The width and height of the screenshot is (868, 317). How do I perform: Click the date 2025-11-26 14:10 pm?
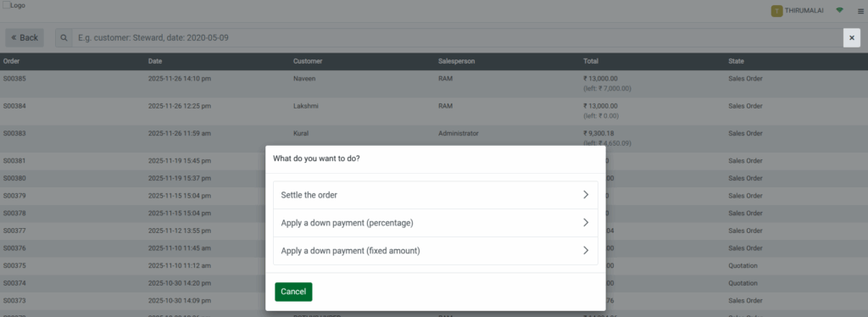(180, 79)
